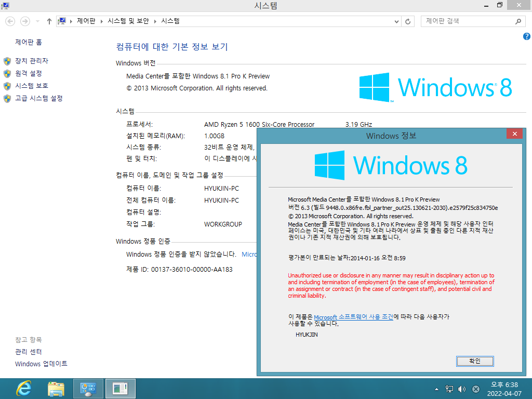
Task: Switch to the Windows 정보 taskbar button
Action: coord(120,389)
